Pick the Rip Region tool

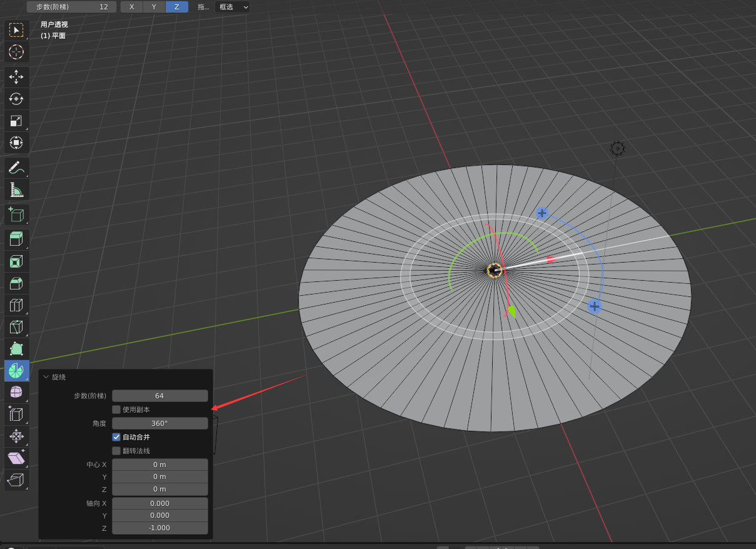pos(16,480)
